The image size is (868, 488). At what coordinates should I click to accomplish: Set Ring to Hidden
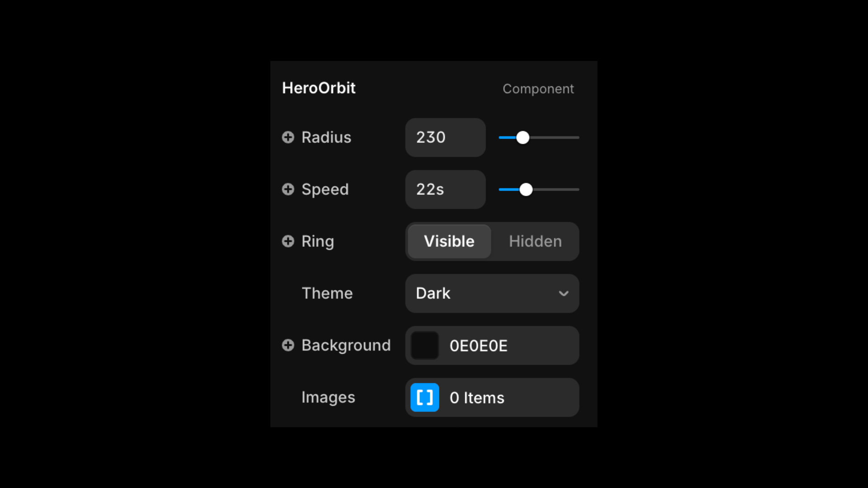535,241
